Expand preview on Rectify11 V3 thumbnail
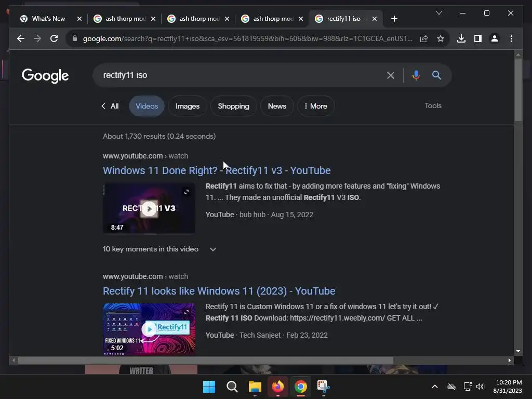Image resolution: width=532 pixels, height=399 pixels. point(187,192)
